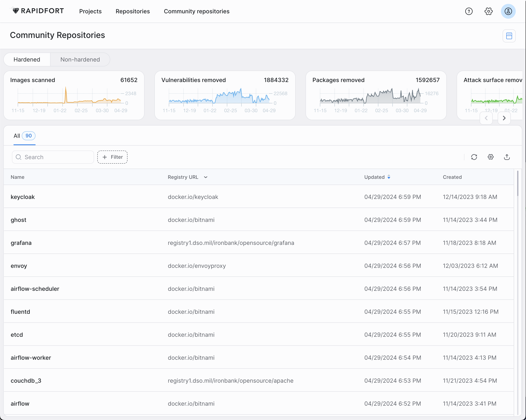This screenshot has height=420, width=526.
Task: Click registry1.dso.mil/ironbank/opensource/grafana URL
Action: 231,243
